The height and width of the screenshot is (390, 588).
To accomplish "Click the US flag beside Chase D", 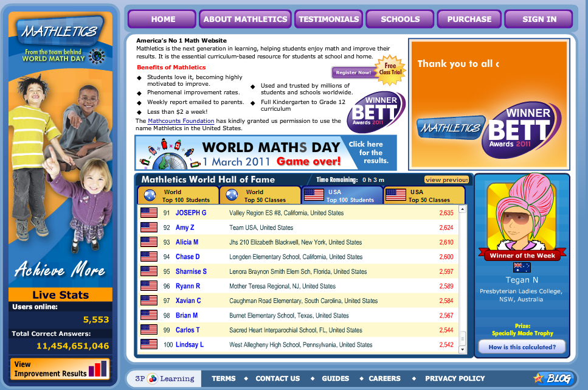I will coord(149,257).
